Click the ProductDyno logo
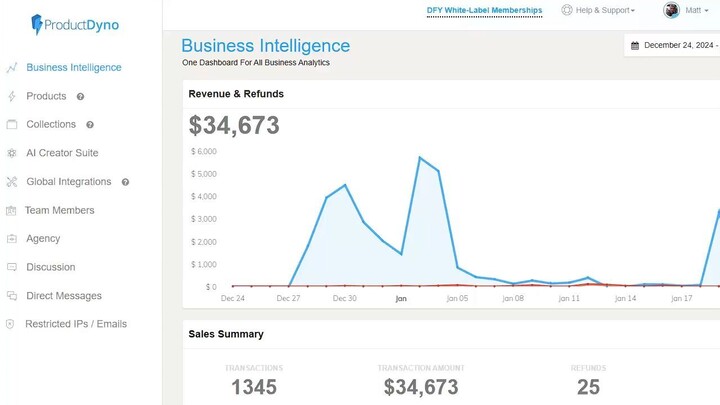720x405 pixels. 74,24
